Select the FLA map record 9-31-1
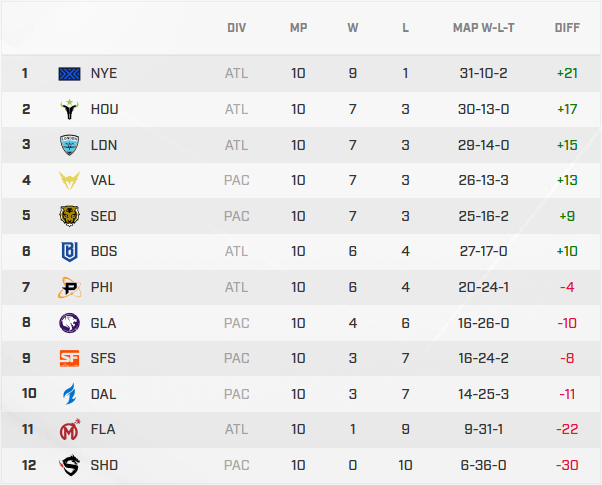The height and width of the screenshot is (485, 602). [x=482, y=430]
